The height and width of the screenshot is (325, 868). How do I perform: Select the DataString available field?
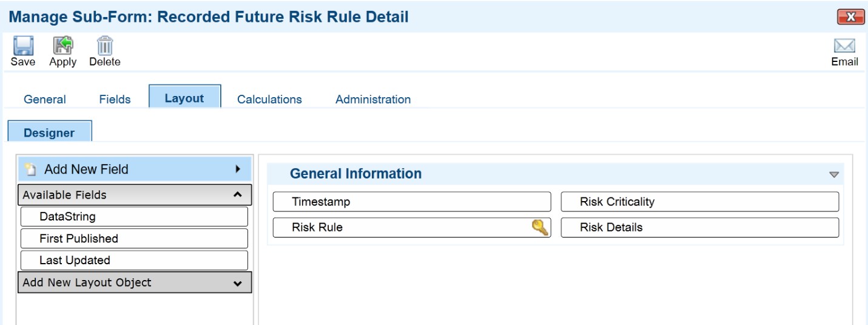coord(134,216)
